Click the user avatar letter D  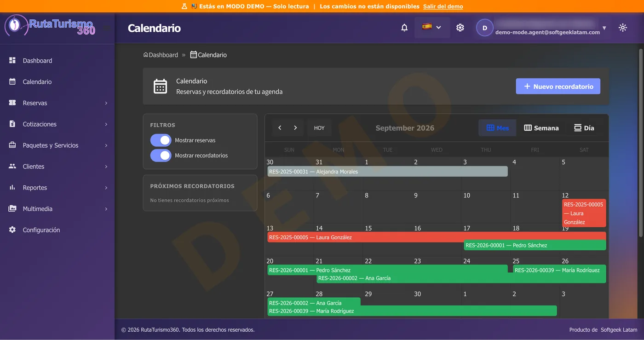click(x=484, y=28)
